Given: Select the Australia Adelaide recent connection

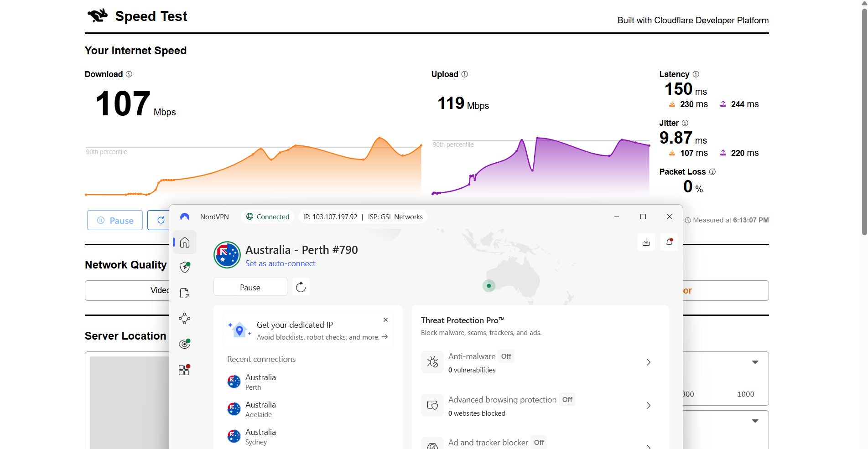Looking at the screenshot, I should [260, 409].
